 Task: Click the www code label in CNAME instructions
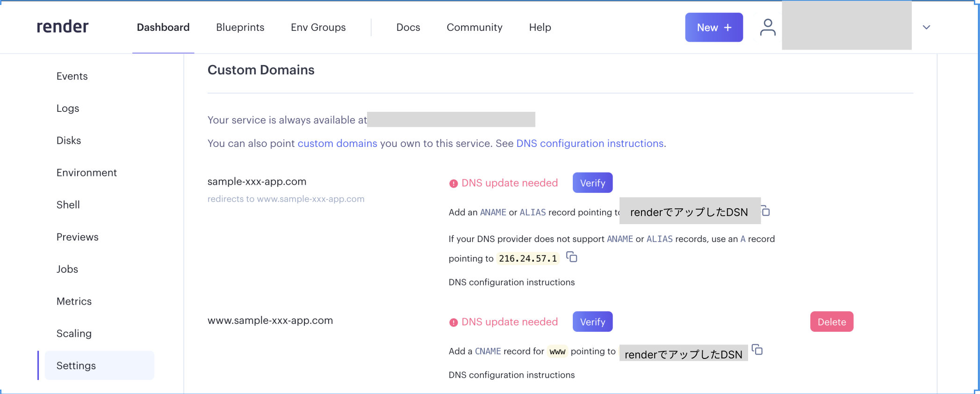click(x=557, y=351)
